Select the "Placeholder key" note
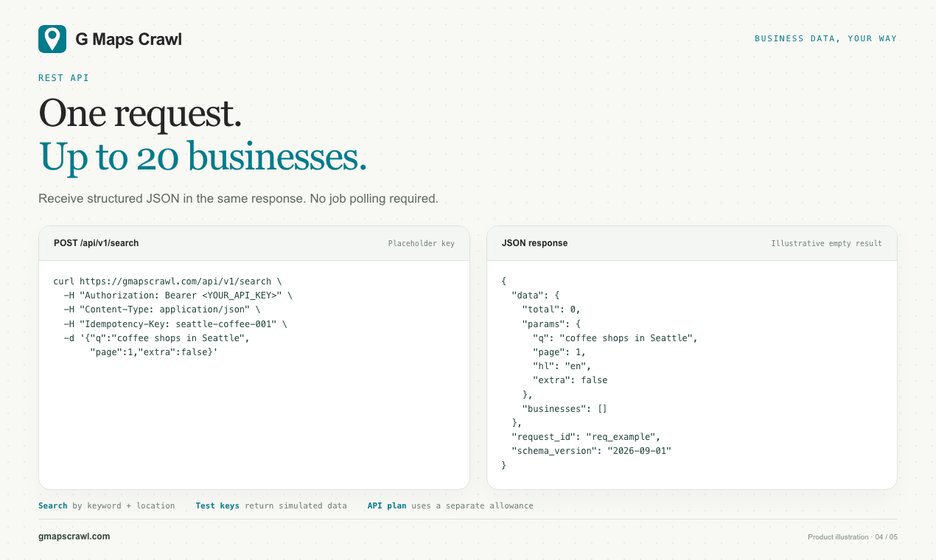936x560 pixels. (422, 243)
